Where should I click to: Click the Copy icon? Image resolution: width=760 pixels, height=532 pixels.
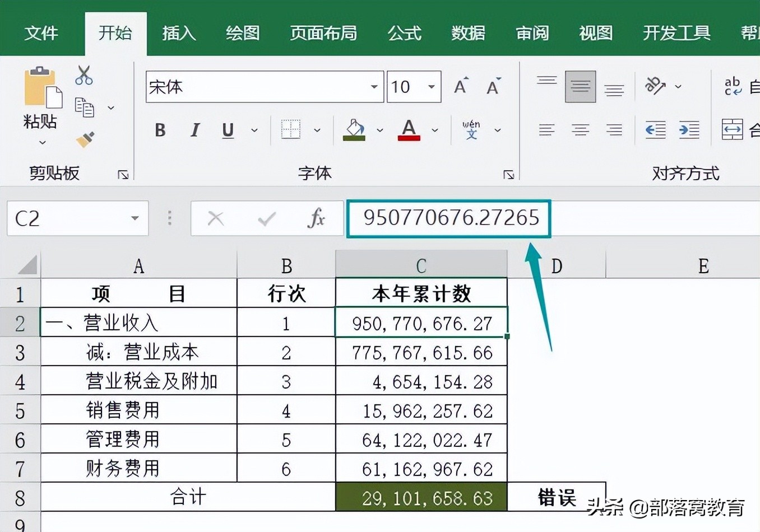click(x=84, y=107)
